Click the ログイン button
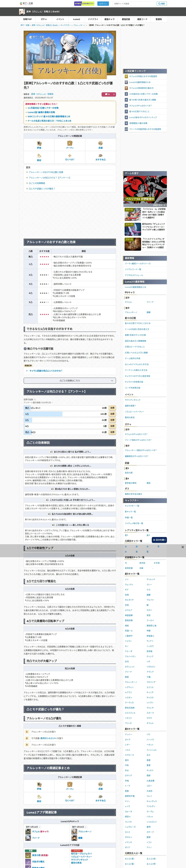This screenshot has height=868, width=186. (x=103, y=4)
